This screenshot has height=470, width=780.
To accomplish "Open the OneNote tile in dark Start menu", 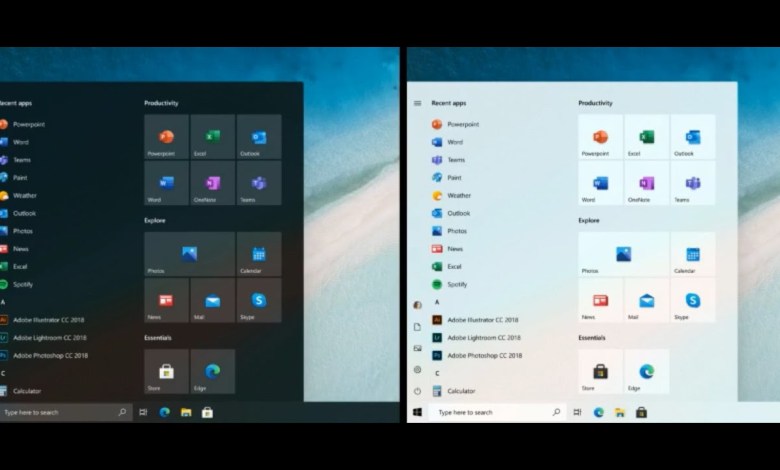I will (212, 183).
